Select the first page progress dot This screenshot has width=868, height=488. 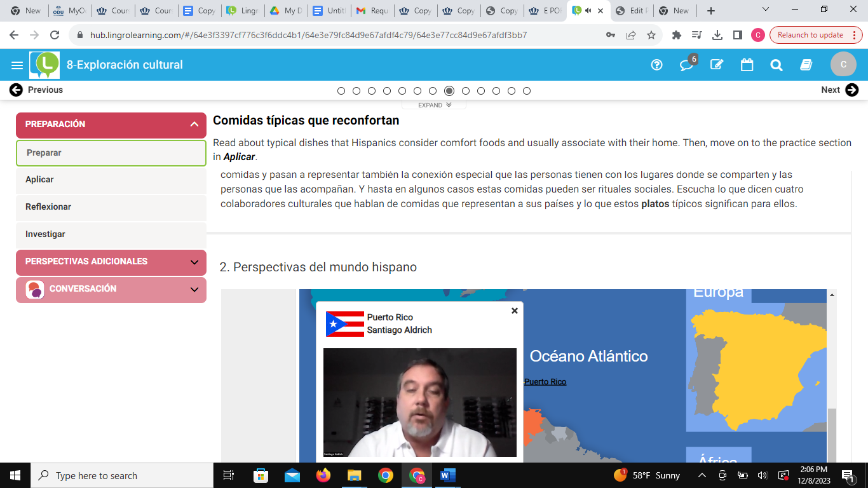pos(341,91)
